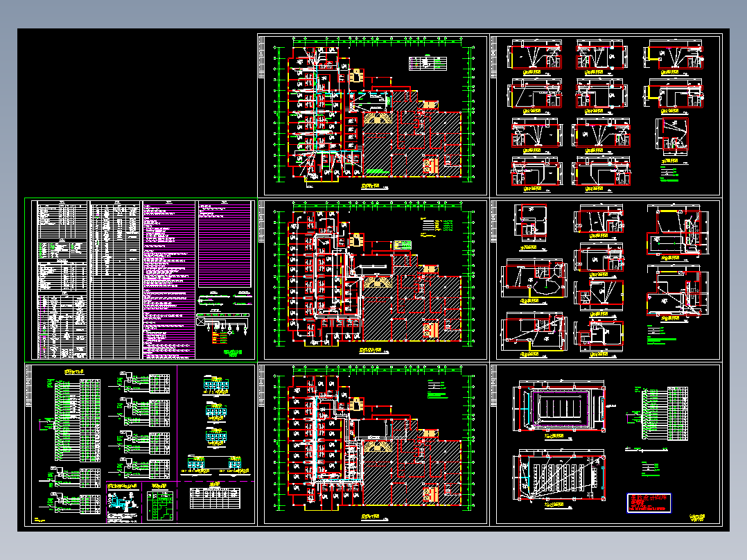Click the top-right room detail drawings sheet

point(606,114)
